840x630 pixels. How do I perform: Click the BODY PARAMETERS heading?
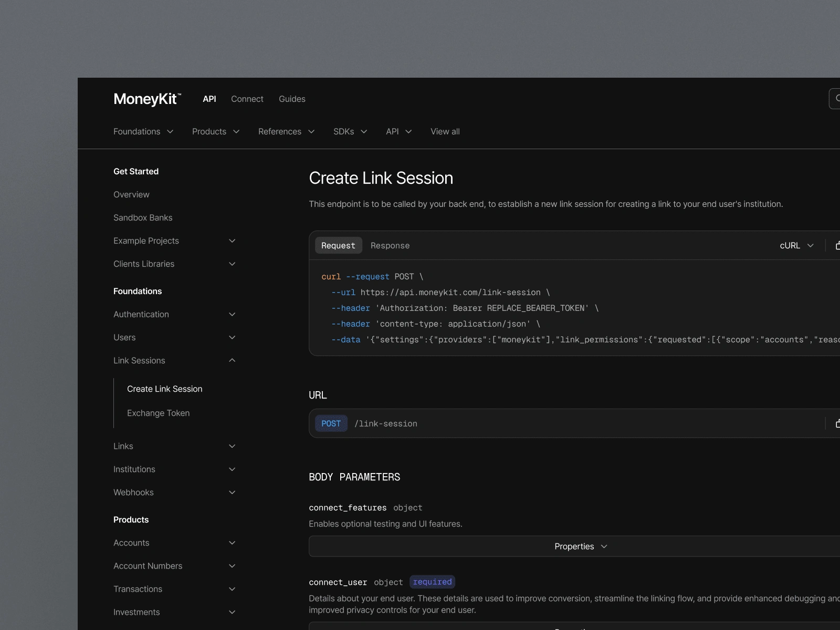pos(354,477)
